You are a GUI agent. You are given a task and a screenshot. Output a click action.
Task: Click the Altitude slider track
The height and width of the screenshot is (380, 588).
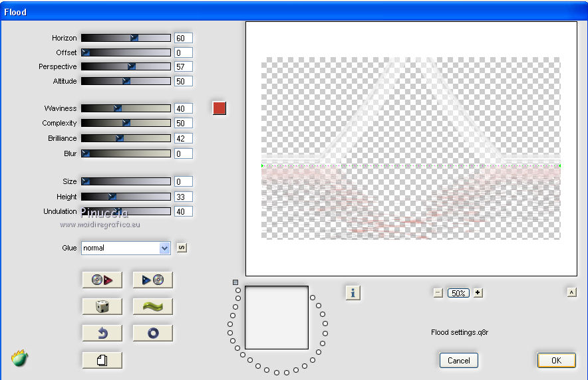tap(126, 81)
